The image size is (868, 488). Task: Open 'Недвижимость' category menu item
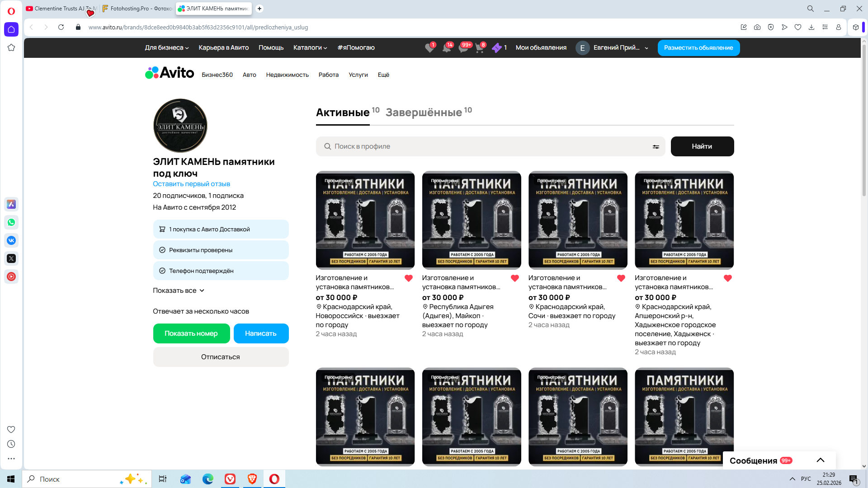click(287, 75)
